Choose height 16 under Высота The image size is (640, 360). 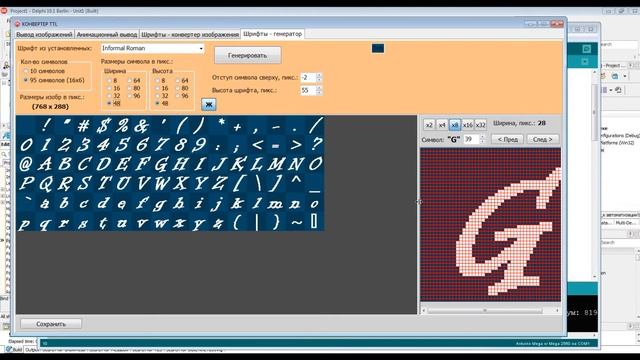point(162,88)
